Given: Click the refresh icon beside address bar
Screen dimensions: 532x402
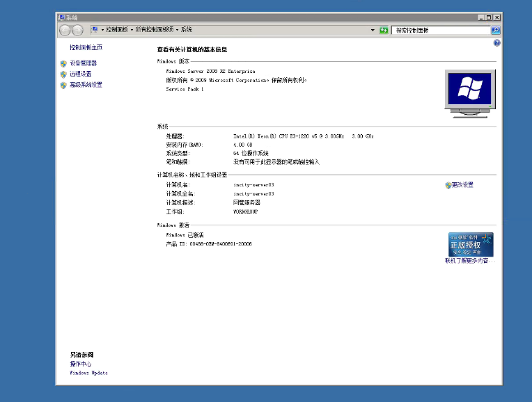Looking at the screenshot, I should pos(384,30).
